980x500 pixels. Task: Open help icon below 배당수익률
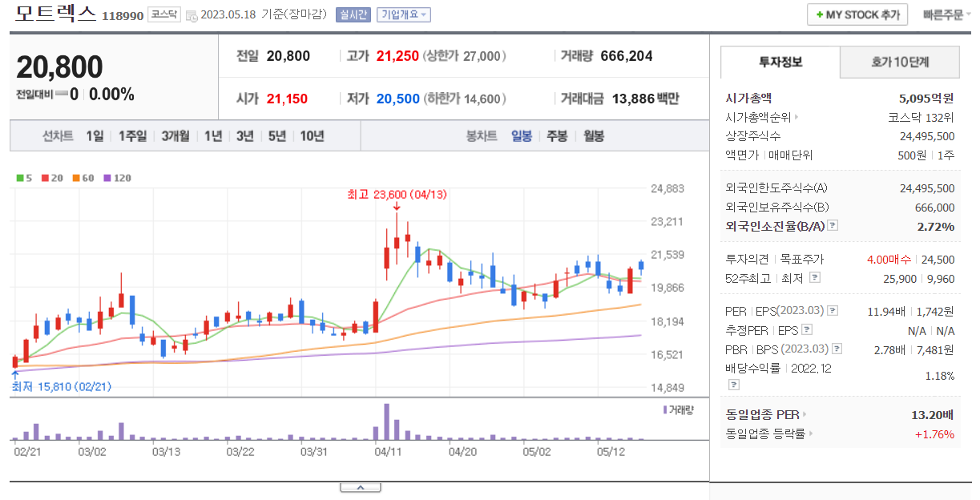(x=733, y=385)
